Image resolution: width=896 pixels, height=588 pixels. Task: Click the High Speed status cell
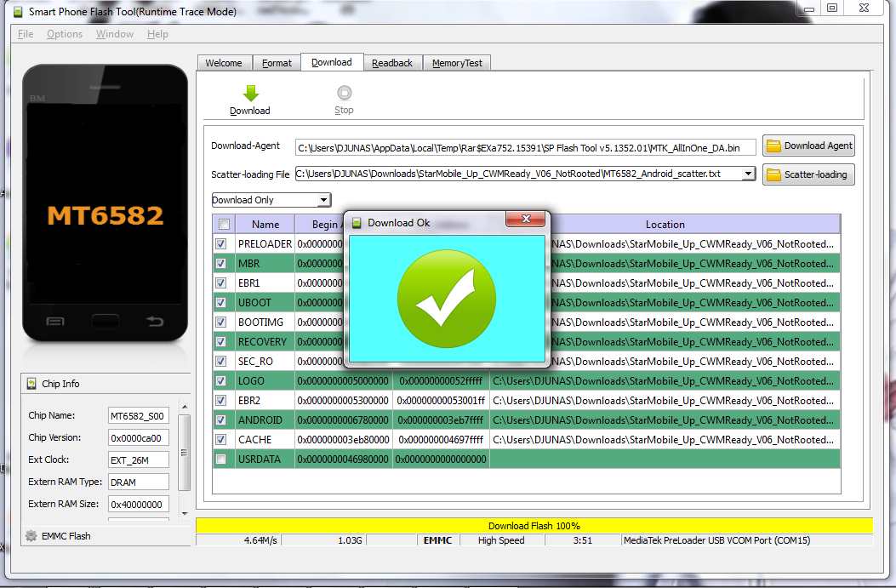[x=502, y=540]
